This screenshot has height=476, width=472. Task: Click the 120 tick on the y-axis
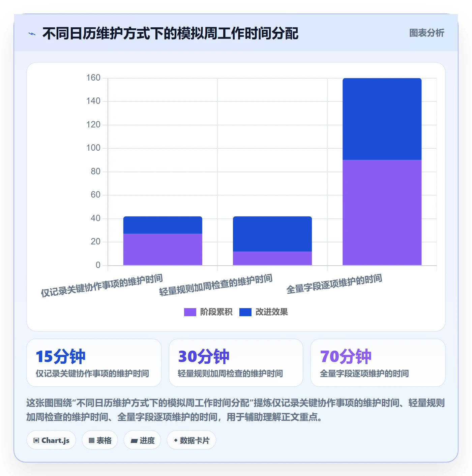93,125
